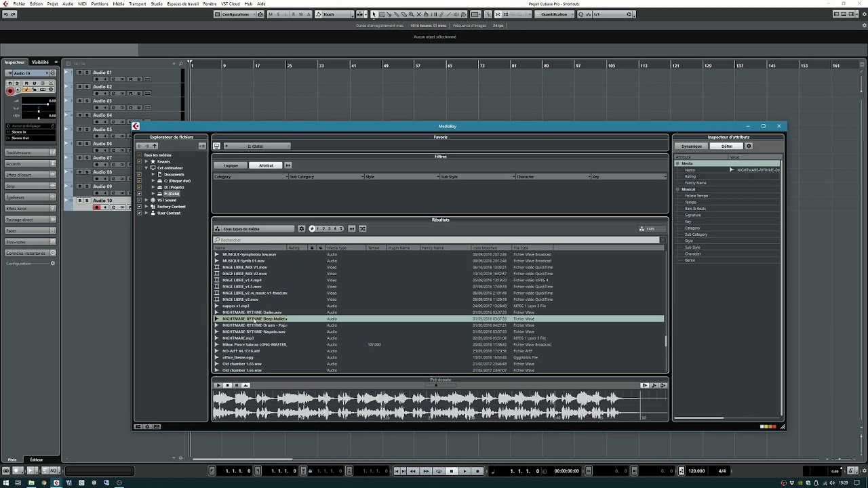Image resolution: width=868 pixels, height=488 pixels.
Task: Go up one folder level
Action: (x=155, y=146)
